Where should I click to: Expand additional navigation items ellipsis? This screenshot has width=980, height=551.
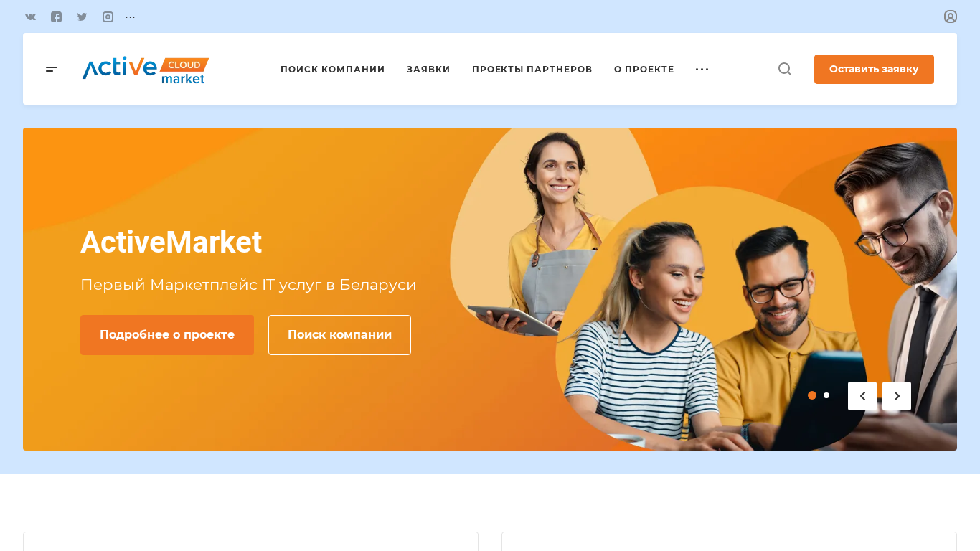click(702, 70)
